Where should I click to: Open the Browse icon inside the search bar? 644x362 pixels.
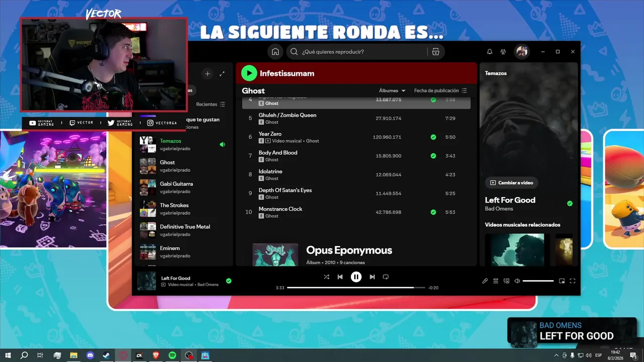click(x=436, y=52)
